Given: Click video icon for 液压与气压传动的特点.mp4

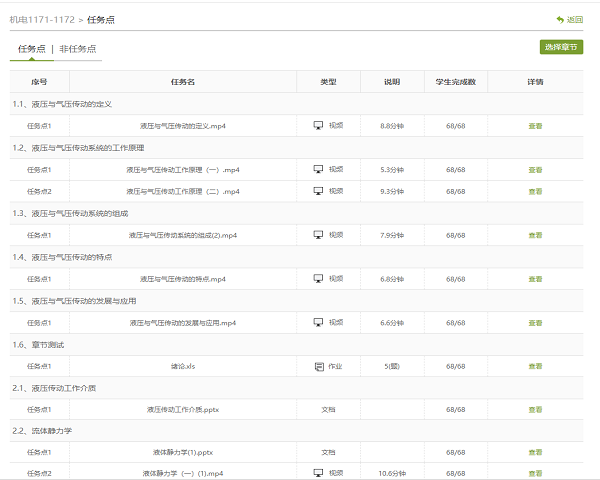Looking at the screenshot, I should point(319,279).
